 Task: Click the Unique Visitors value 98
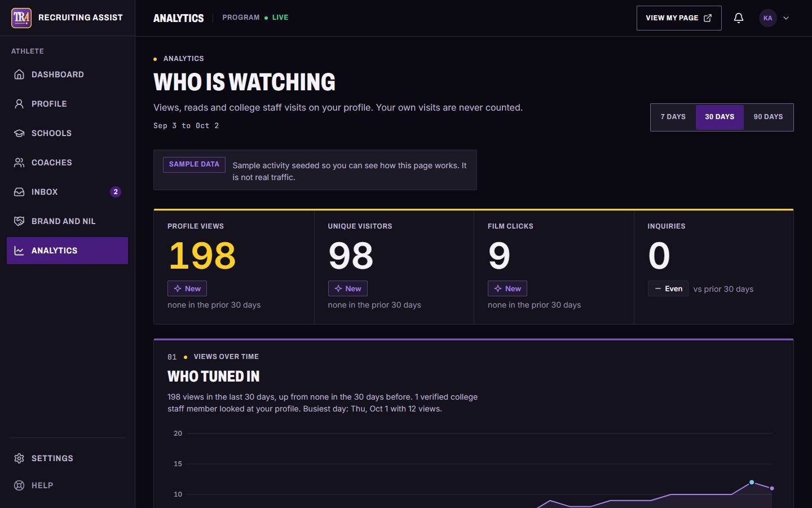pos(351,256)
